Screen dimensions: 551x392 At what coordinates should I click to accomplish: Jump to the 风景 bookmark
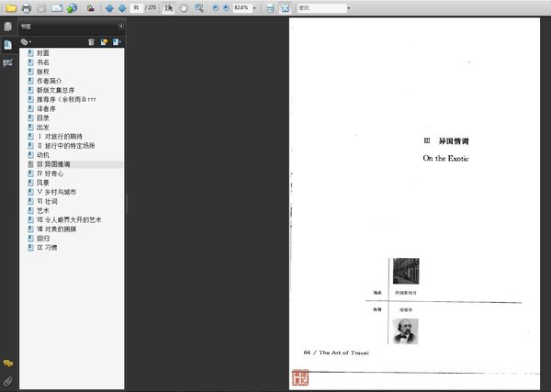[42, 183]
